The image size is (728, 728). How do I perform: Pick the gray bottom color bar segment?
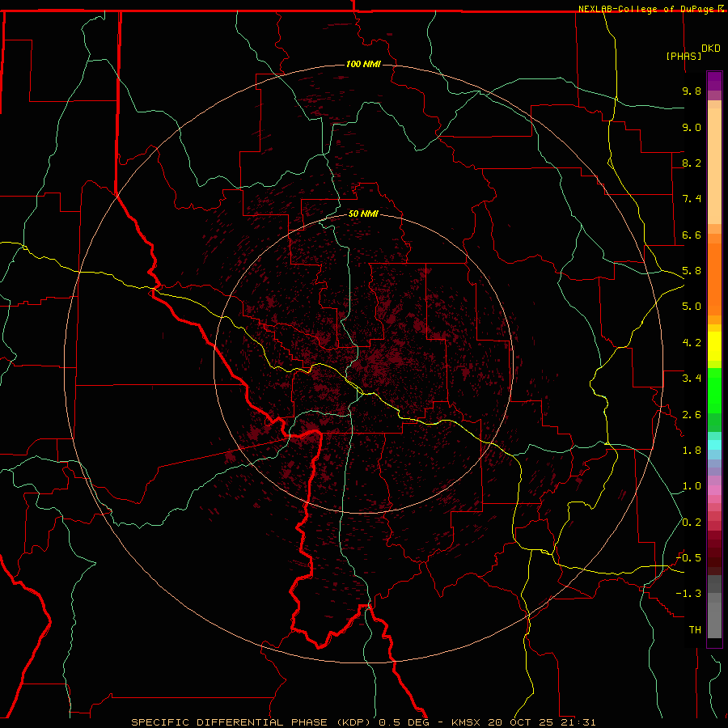point(714,620)
